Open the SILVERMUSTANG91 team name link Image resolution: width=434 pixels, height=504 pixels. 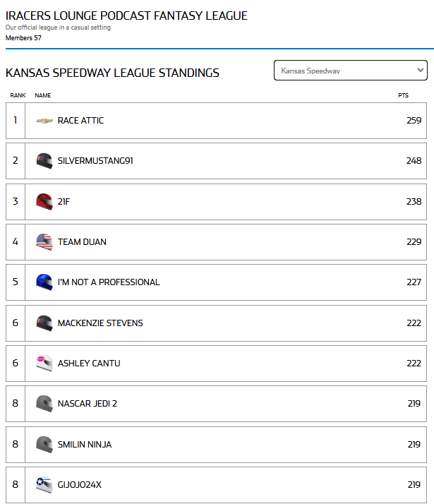[x=95, y=161]
